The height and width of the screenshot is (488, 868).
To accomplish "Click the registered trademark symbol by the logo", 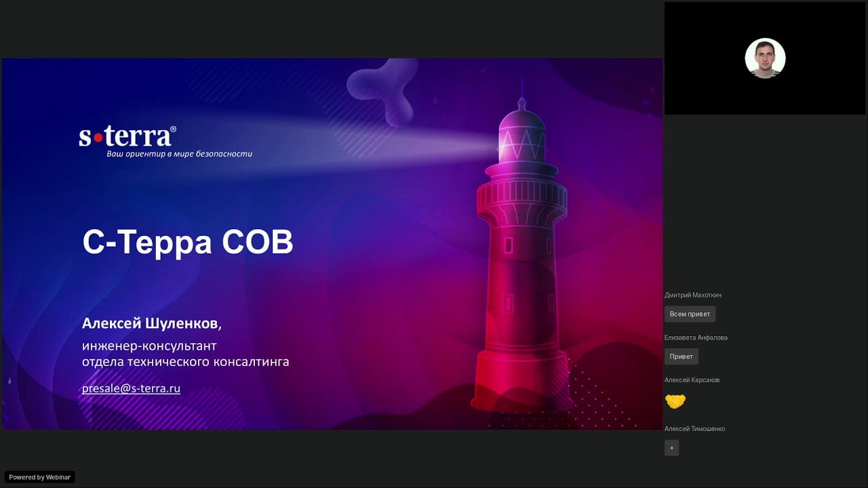I will tap(173, 129).
